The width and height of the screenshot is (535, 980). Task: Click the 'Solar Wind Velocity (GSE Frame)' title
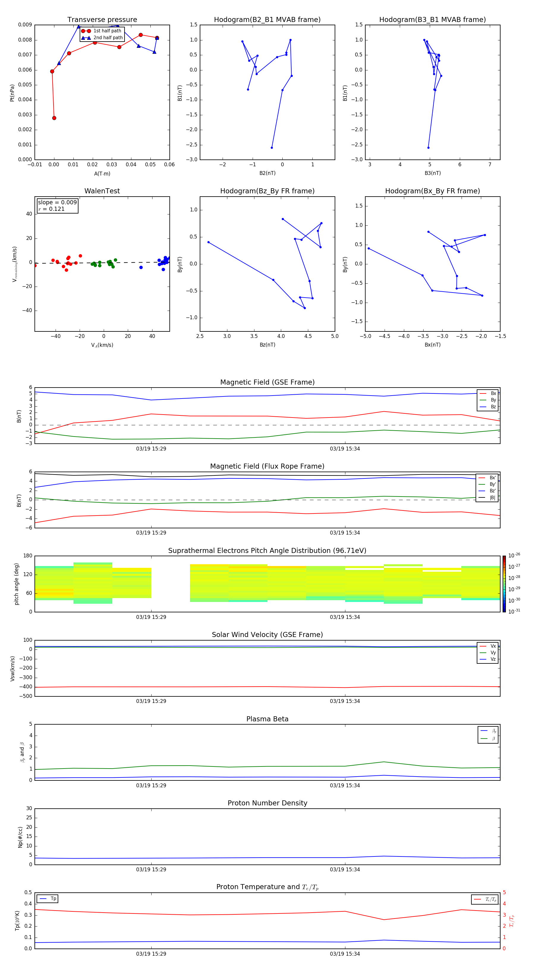267,635
